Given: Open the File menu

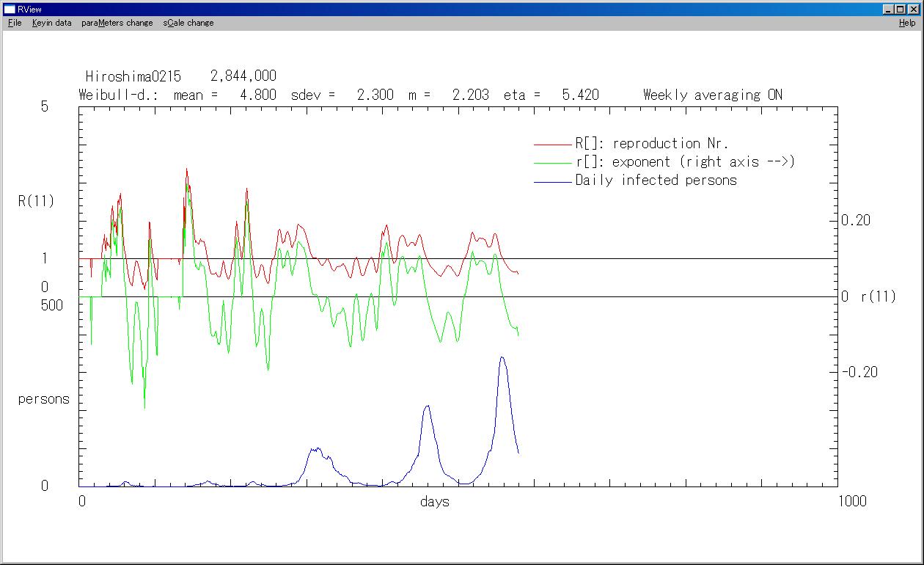Looking at the screenshot, I should pyautogui.click(x=15, y=23).
